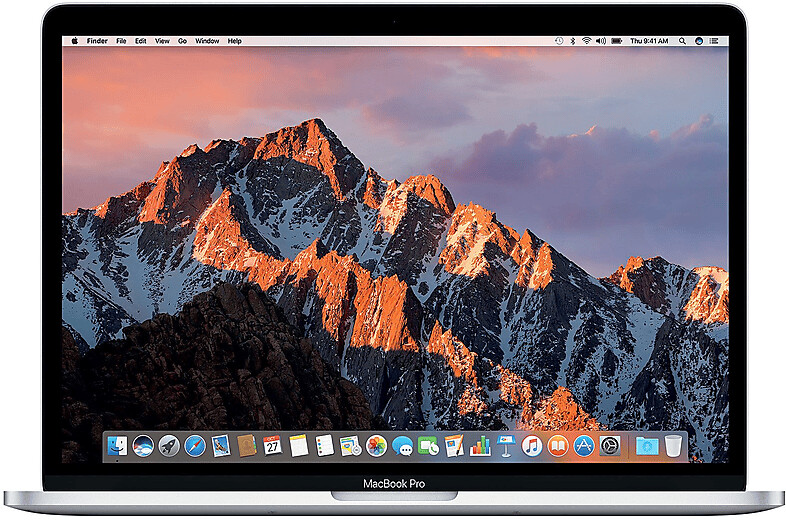Image resolution: width=786 pixels, height=520 pixels.
Task: Open Trash in the Dock
Action: click(x=673, y=446)
